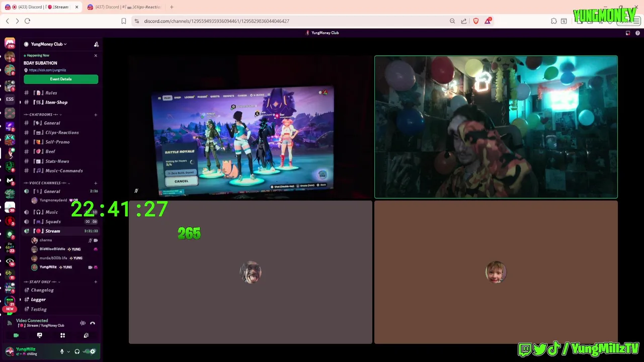Open the soundboard icon
Image resolution: width=644 pixels, height=362 pixels.
86,335
